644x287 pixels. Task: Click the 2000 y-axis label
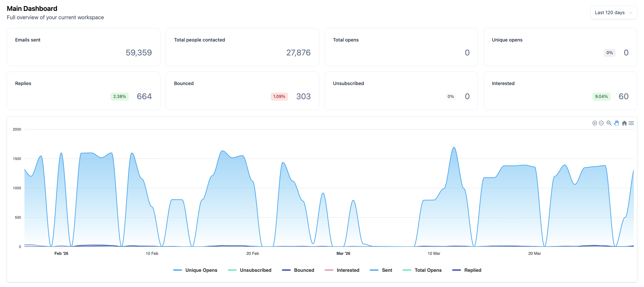click(x=17, y=129)
